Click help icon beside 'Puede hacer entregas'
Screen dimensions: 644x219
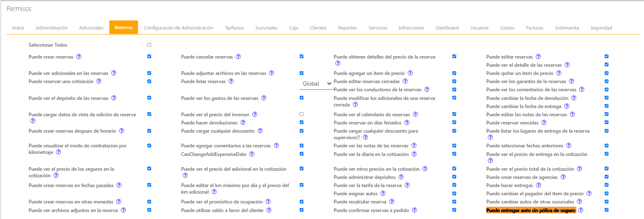(538, 185)
